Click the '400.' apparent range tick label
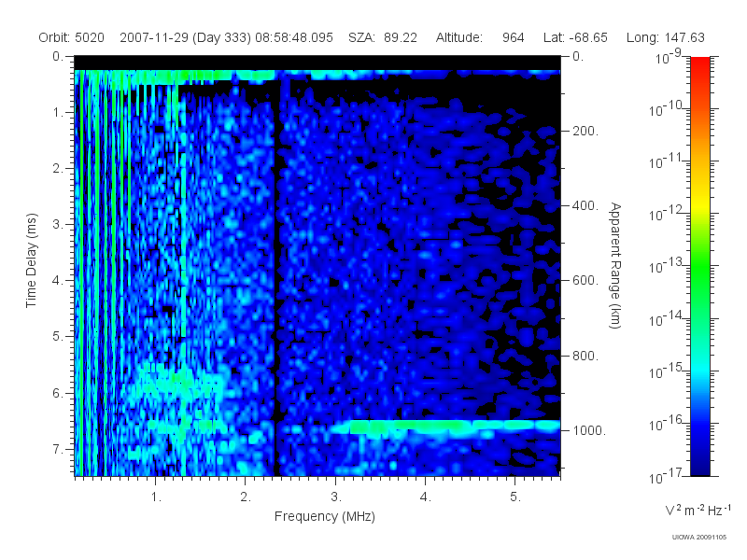 (x=585, y=205)
